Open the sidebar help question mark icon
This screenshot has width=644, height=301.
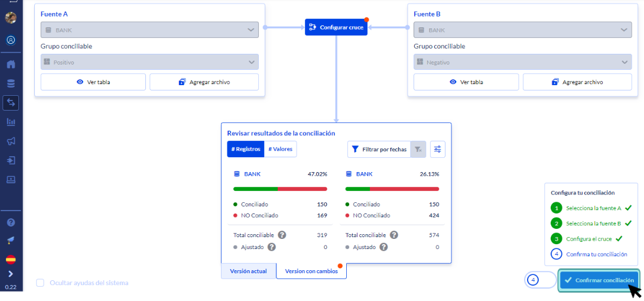coord(11,223)
